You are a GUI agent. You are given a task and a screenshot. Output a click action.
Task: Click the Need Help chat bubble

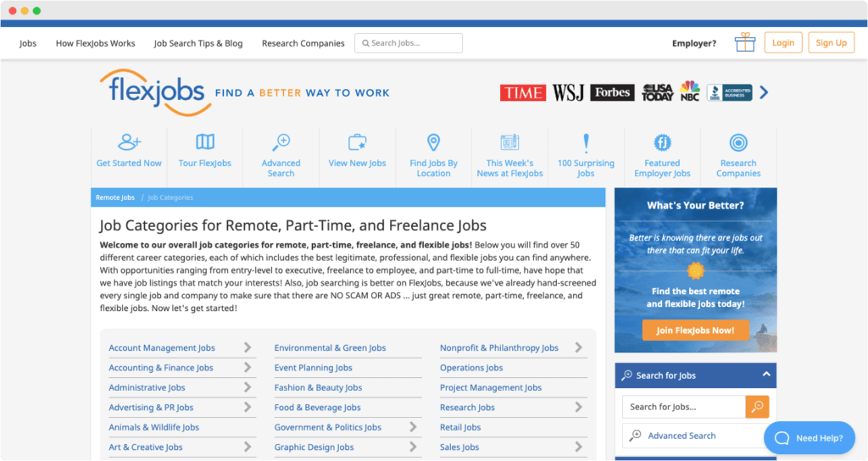(810, 438)
